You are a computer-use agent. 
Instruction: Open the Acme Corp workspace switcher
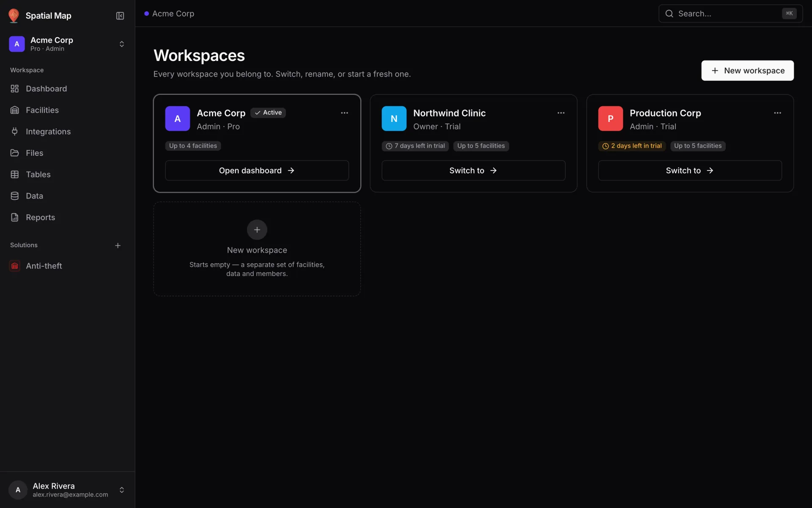(67, 44)
